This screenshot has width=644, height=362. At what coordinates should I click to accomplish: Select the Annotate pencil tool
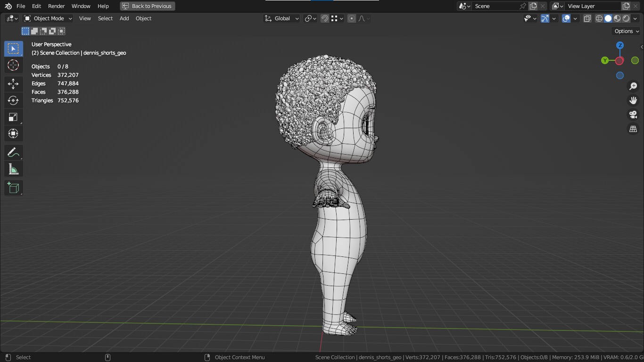(13, 153)
